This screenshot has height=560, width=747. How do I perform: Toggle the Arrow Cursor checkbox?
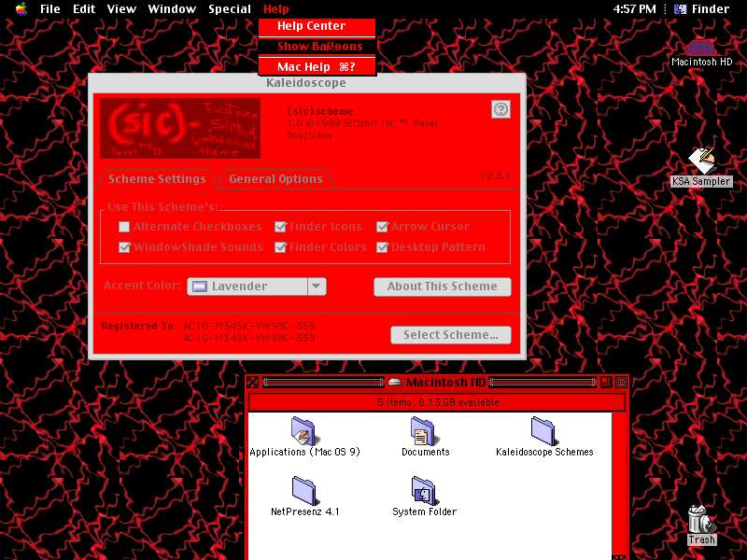(x=382, y=227)
